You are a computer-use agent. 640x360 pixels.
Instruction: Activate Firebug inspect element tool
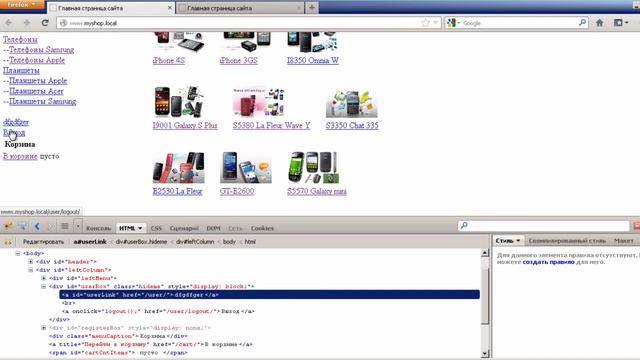(x=22, y=226)
